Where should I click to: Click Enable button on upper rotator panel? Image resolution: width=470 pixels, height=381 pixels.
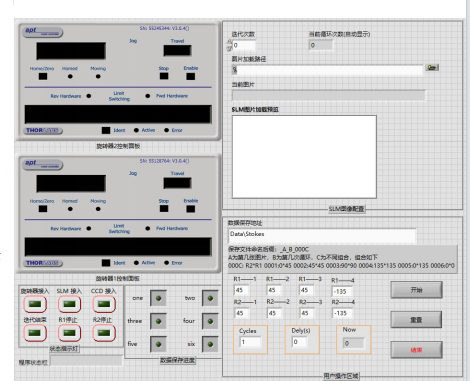(x=191, y=76)
